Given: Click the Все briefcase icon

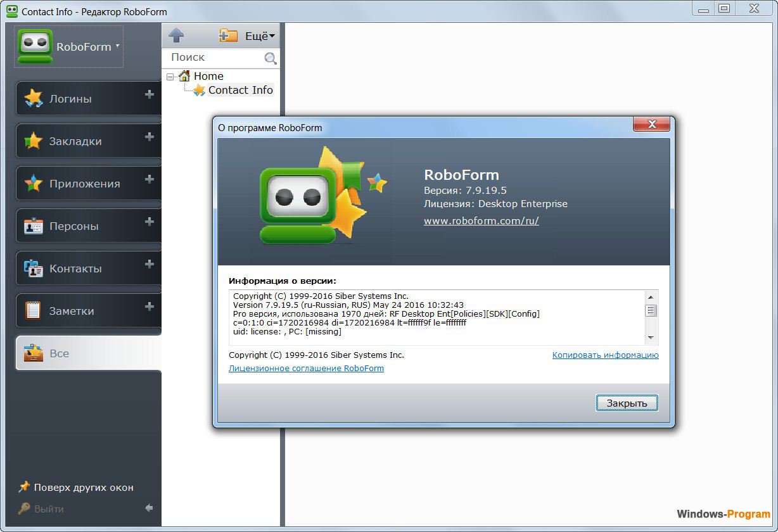Looking at the screenshot, I should (x=33, y=353).
